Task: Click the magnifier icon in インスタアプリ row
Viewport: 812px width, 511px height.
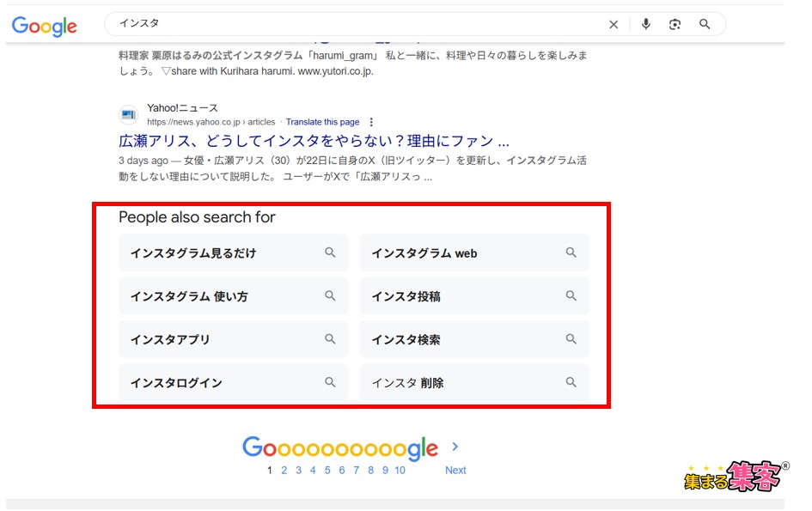Action: (330, 339)
